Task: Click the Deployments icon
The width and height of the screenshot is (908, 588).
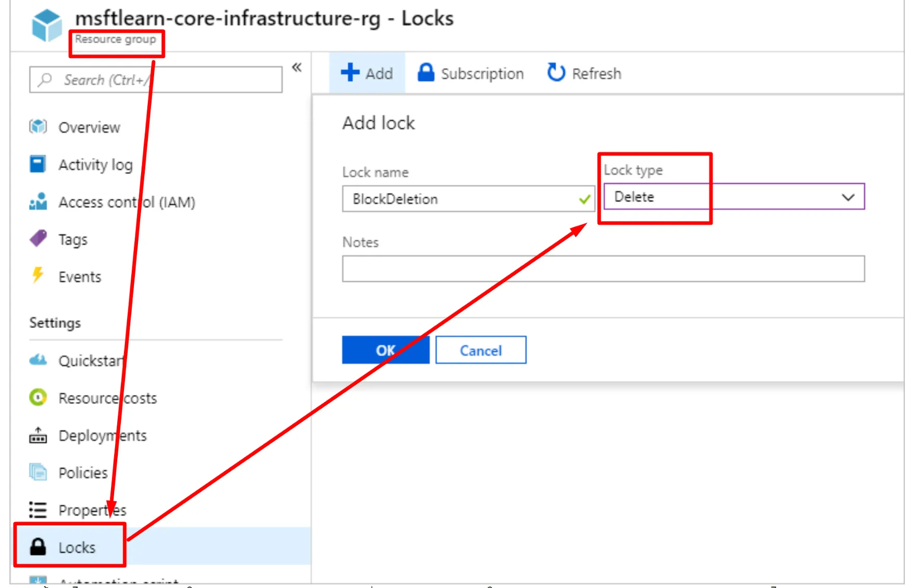Action: coord(38,435)
